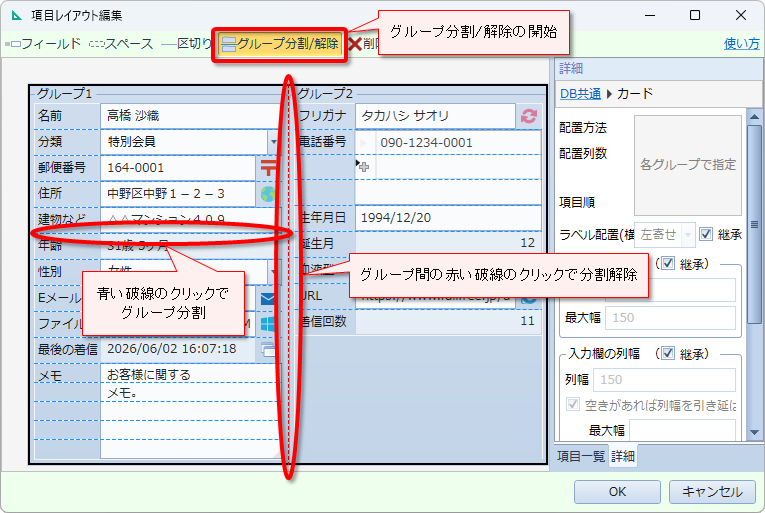Click the phone number cell 090-1234-0001
765x513 pixels.
point(458,143)
